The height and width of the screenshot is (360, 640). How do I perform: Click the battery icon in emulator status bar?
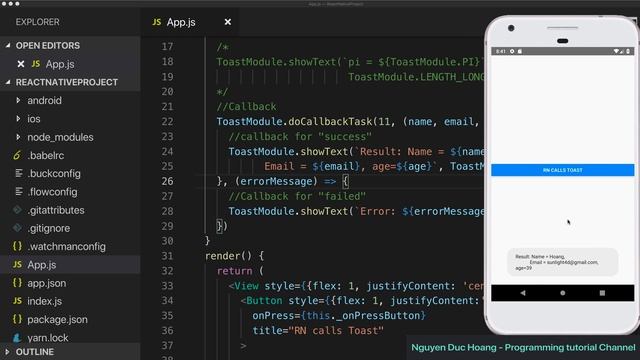click(628, 51)
